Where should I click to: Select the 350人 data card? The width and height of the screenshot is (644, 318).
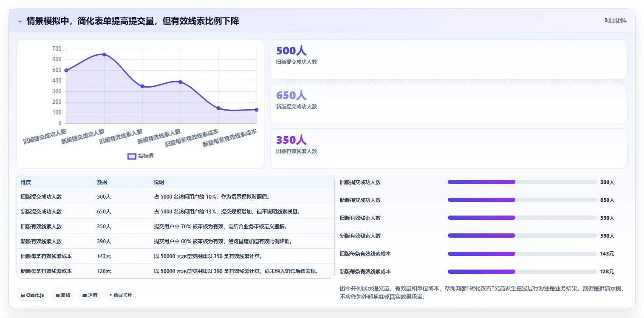[449, 148]
